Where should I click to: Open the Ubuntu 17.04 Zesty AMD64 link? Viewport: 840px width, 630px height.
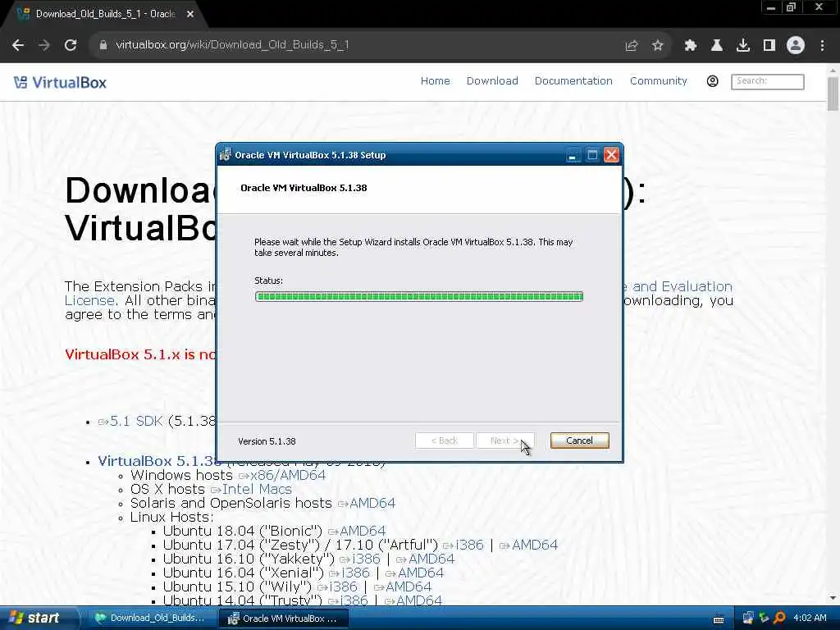529,545
